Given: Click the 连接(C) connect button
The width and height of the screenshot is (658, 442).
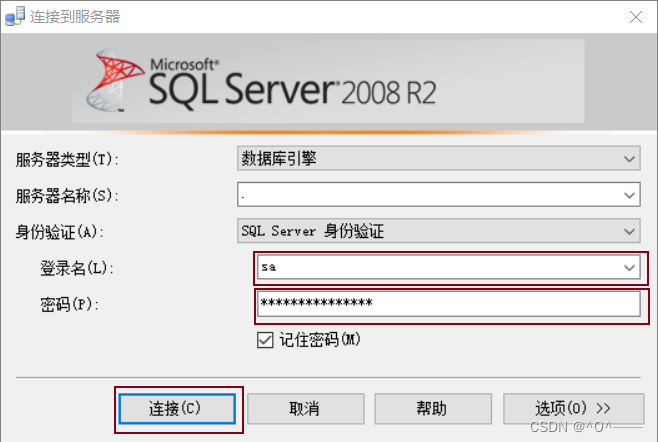Looking at the screenshot, I should tap(177, 408).
